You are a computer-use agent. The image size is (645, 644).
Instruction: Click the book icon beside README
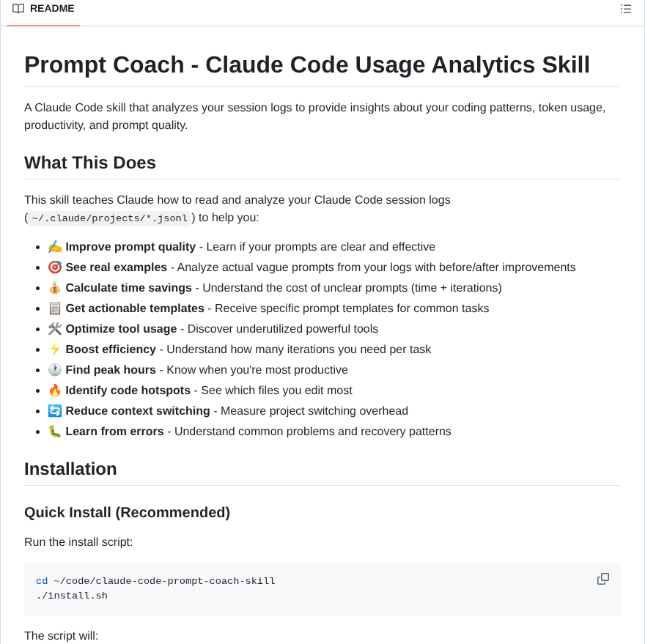coord(18,9)
